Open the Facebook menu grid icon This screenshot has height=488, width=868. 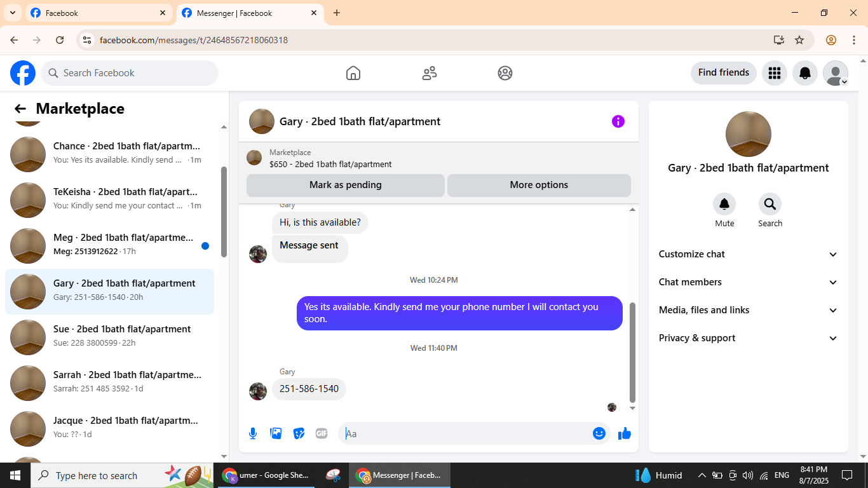click(x=774, y=73)
